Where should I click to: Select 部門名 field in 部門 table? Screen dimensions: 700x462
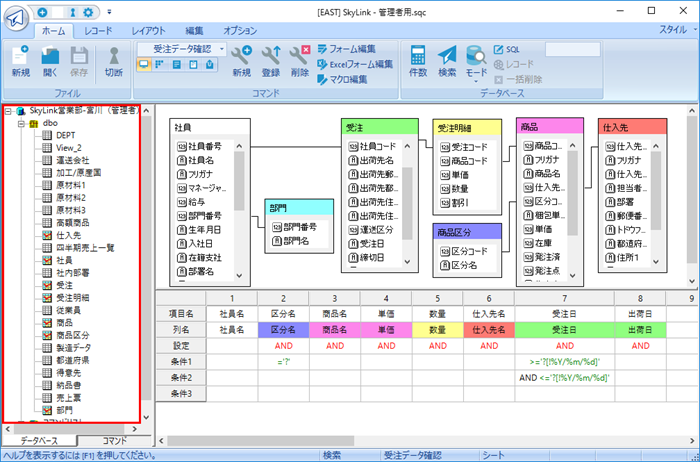coord(293,241)
